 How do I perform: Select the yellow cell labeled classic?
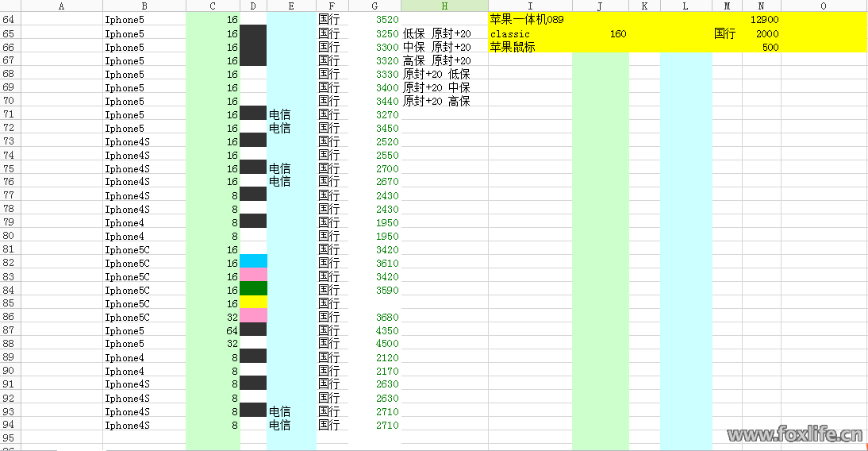tap(528, 34)
